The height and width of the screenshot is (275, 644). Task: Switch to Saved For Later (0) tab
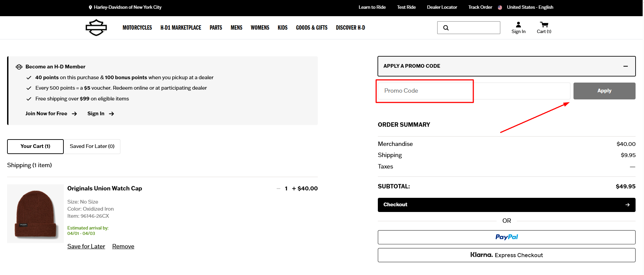coord(92,147)
